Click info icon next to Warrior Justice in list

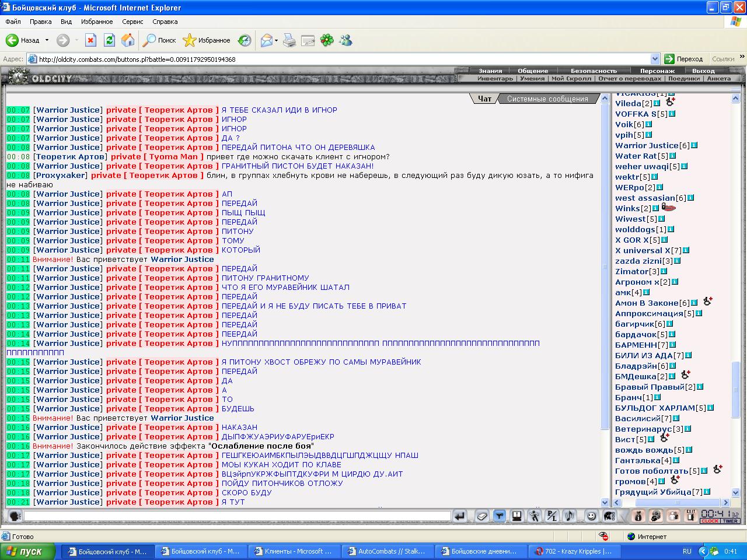click(x=694, y=145)
